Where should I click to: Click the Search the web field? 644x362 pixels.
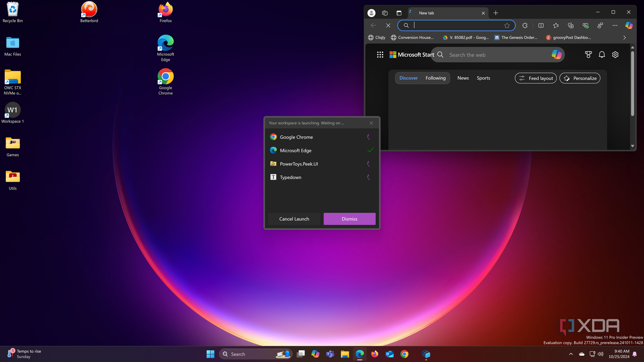click(x=496, y=55)
